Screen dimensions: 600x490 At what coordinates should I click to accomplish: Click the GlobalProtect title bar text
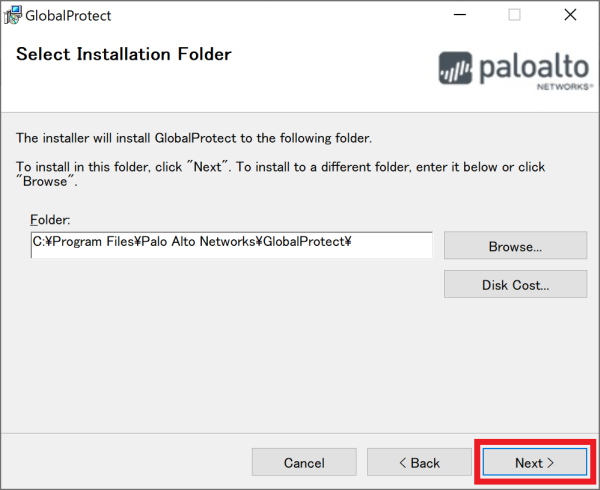[x=68, y=16]
